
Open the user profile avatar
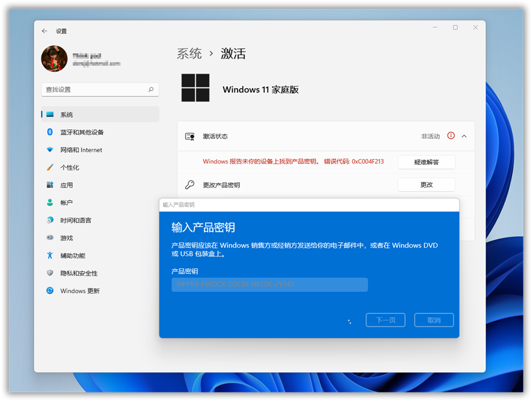click(x=54, y=59)
